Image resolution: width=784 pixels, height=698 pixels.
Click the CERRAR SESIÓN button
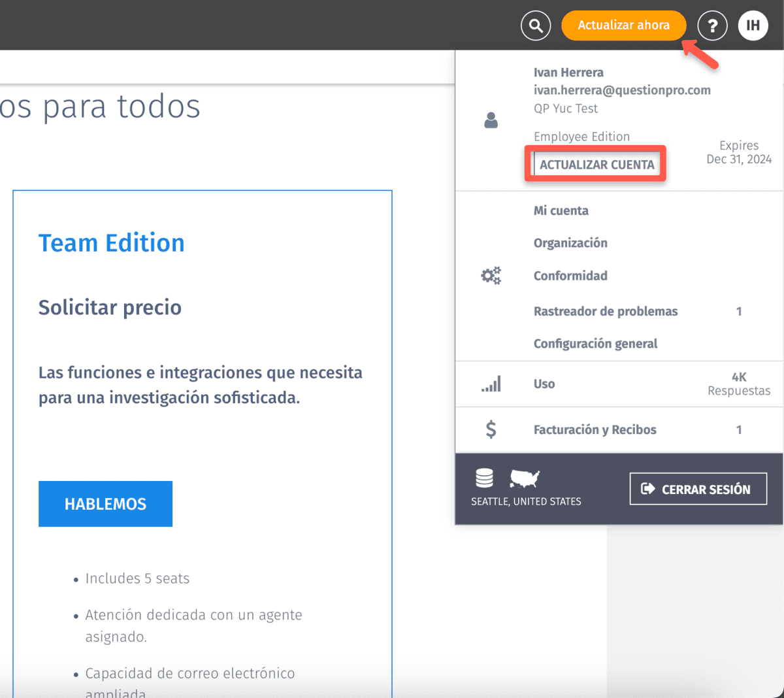(698, 489)
